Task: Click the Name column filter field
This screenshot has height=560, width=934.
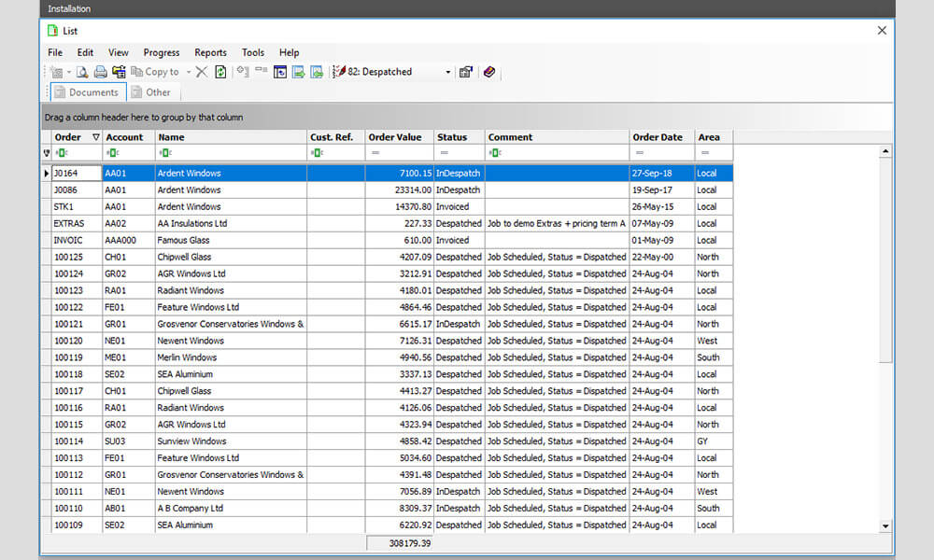Action: point(233,153)
